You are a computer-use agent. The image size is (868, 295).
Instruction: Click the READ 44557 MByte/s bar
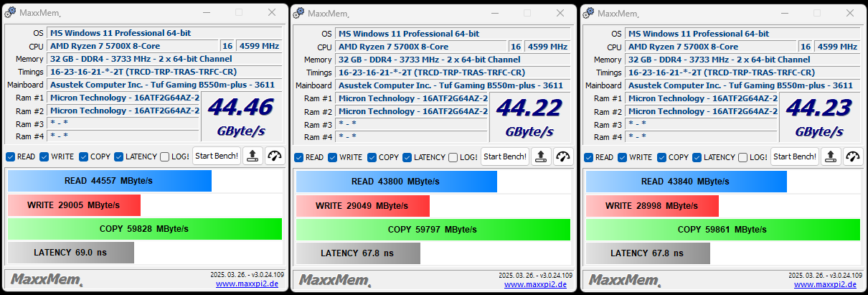[x=110, y=181]
